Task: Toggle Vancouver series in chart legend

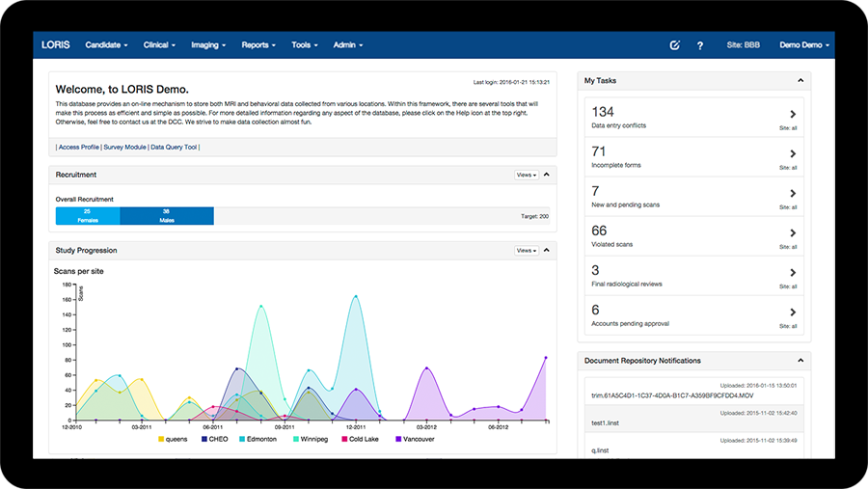Action: tap(415, 439)
